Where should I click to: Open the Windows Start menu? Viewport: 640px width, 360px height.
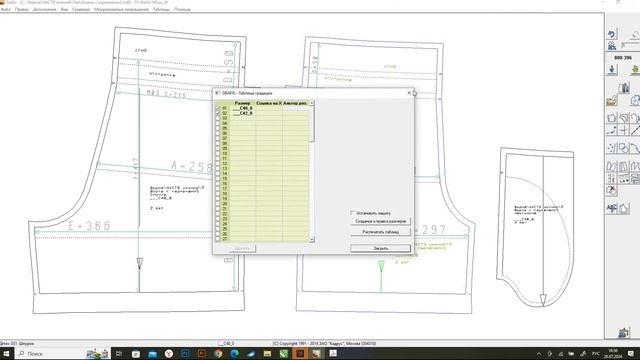pyautogui.click(x=6, y=353)
